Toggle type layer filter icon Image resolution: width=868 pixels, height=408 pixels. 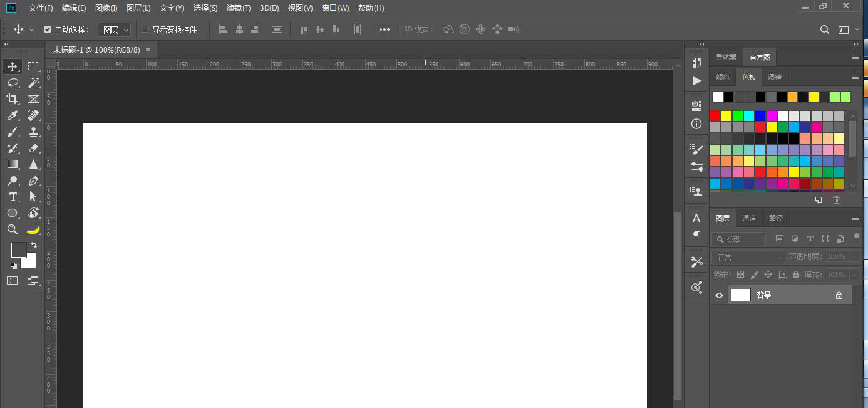[x=810, y=239]
